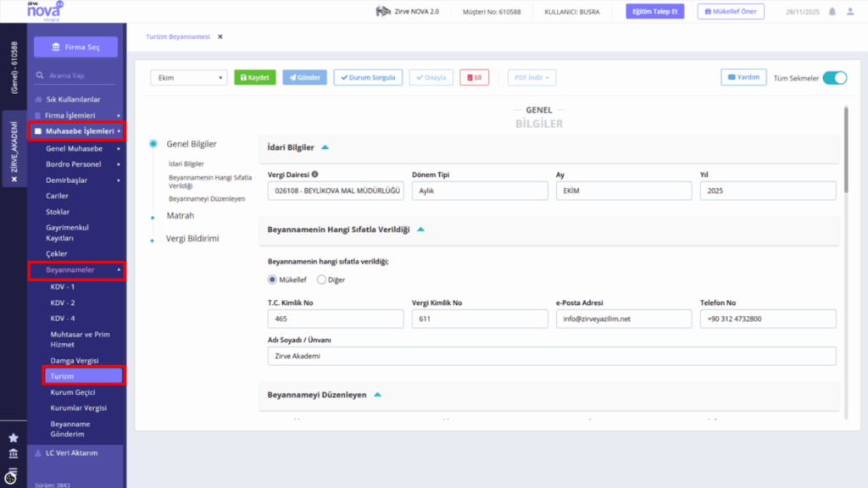Click the star favorites icon in sidebar
The height and width of the screenshot is (488, 868).
tap(14, 438)
